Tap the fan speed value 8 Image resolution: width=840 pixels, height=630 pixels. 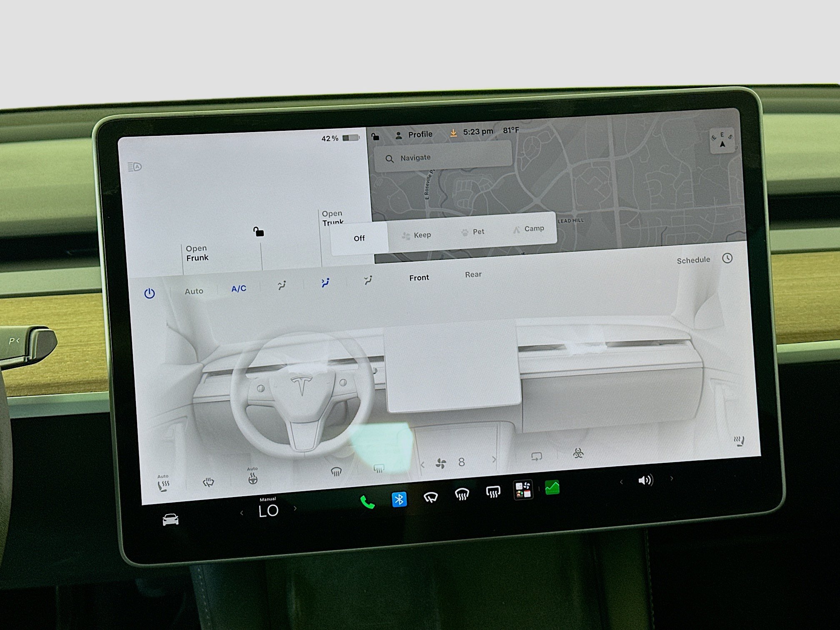click(461, 462)
